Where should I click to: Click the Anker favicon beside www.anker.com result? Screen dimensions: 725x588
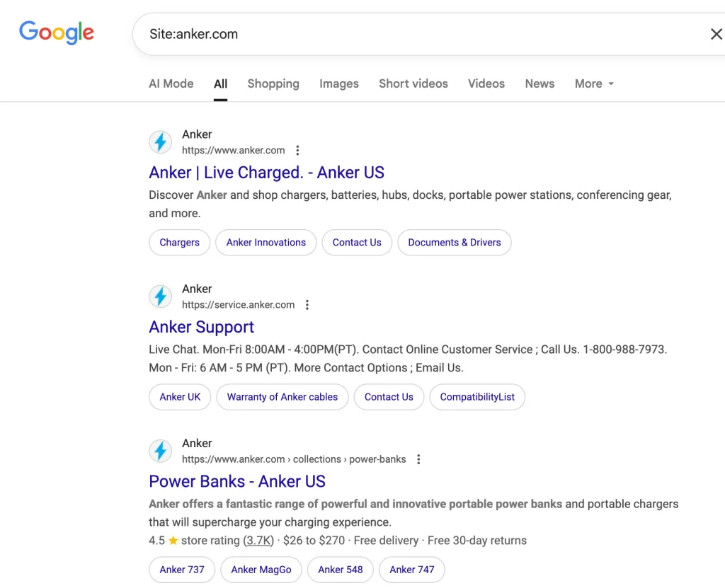click(161, 142)
